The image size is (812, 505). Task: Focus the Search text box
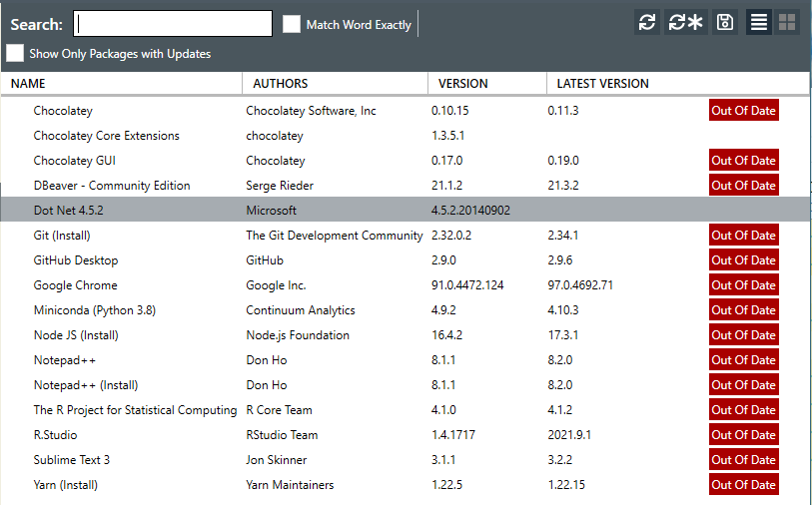173,24
